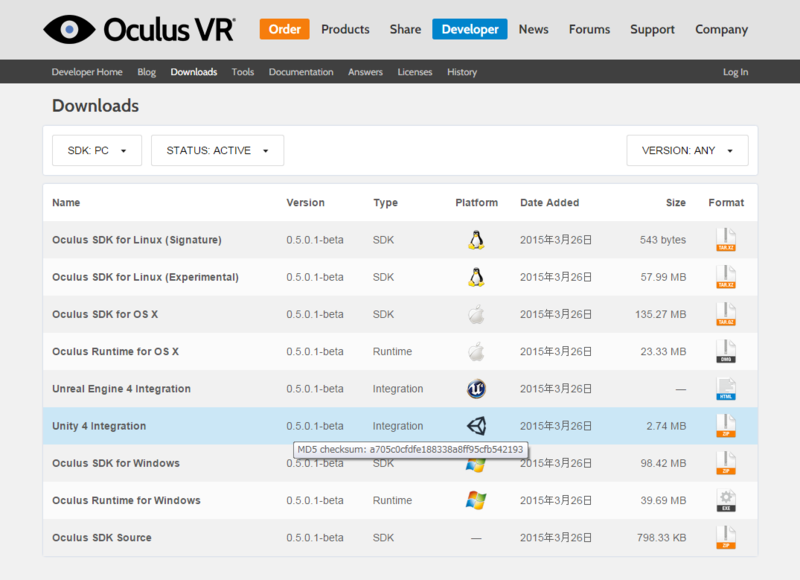Image resolution: width=800 pixels, height=580 pixels.
Task: Download the TAR.GZ file for Oculus SDK for OS X
Action: click(726, 314)
